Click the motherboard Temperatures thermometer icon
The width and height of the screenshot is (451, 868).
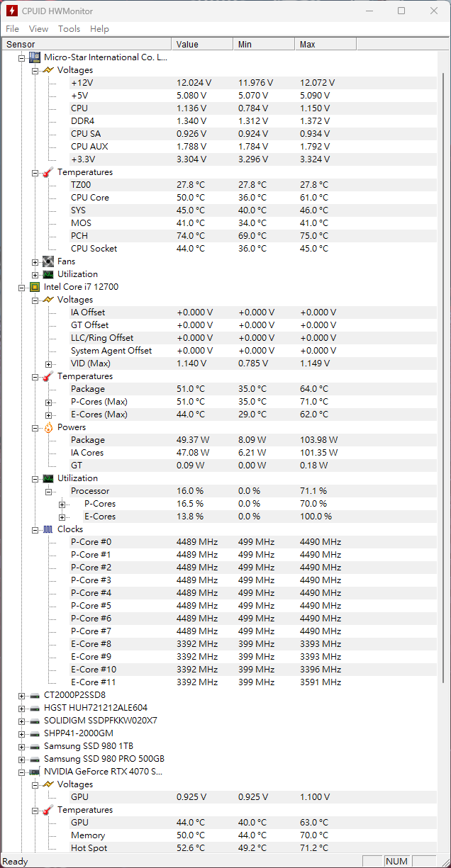point(48,172)
